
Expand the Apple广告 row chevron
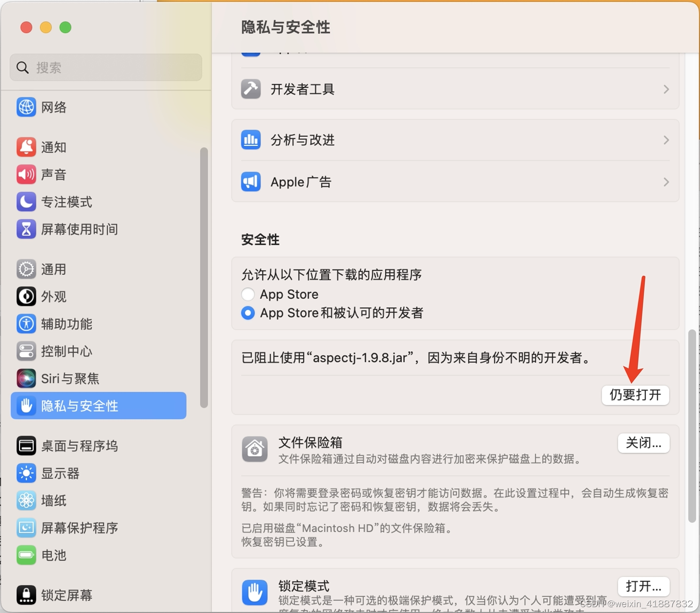pos(666,182)
